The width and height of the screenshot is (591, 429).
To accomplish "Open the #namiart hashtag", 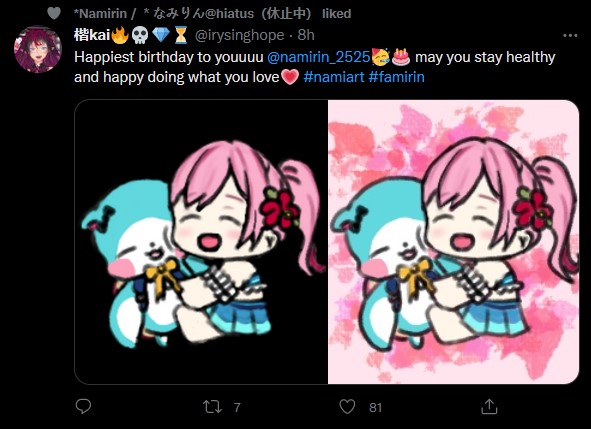I will pyautogui.click(x=334, y=77).
